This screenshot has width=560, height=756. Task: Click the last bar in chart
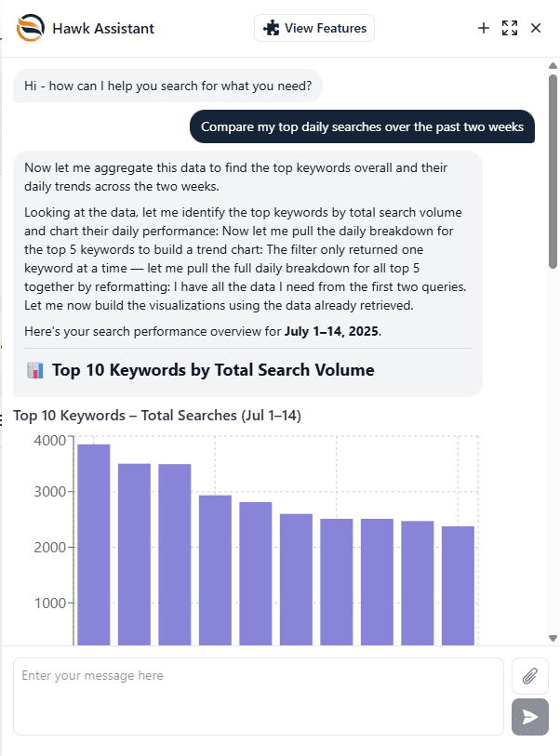[x=458, y=585]
